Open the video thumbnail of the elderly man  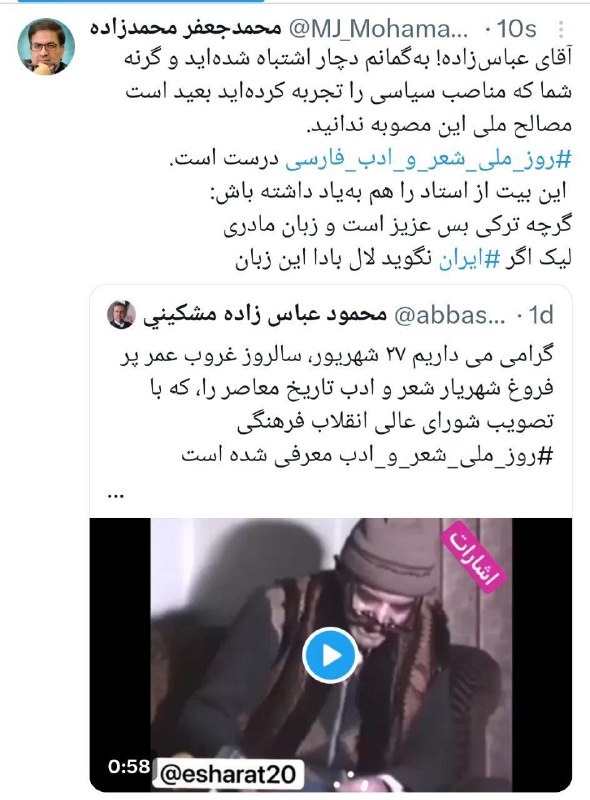(x=331, y=655)
